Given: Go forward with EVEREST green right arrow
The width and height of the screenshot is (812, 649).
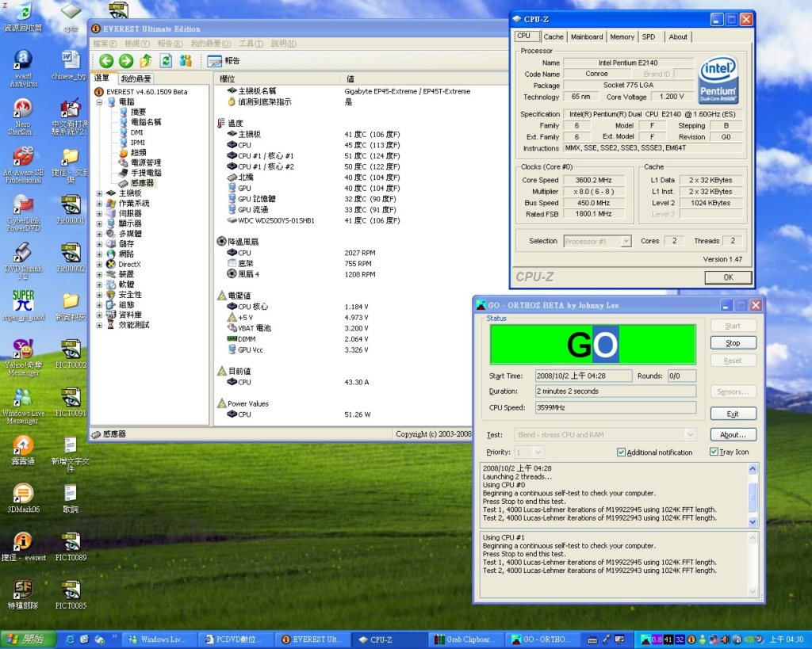Looking at the screenshot, I should [126, 61].
